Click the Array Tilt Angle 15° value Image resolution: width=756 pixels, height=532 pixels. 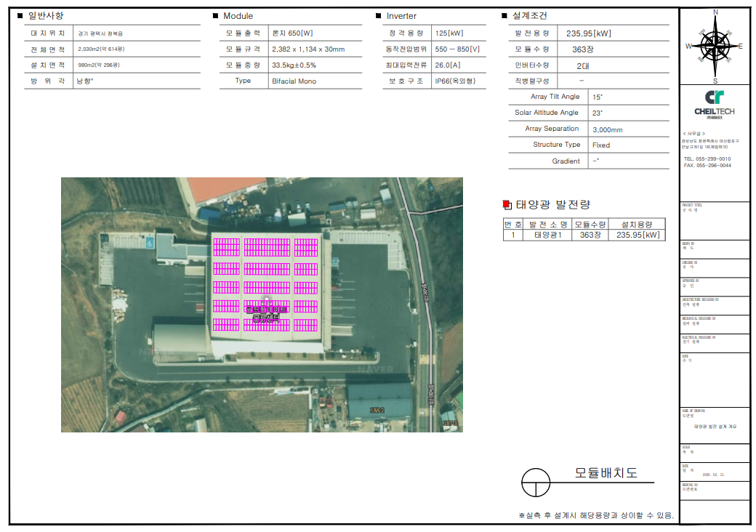point(598,97)
